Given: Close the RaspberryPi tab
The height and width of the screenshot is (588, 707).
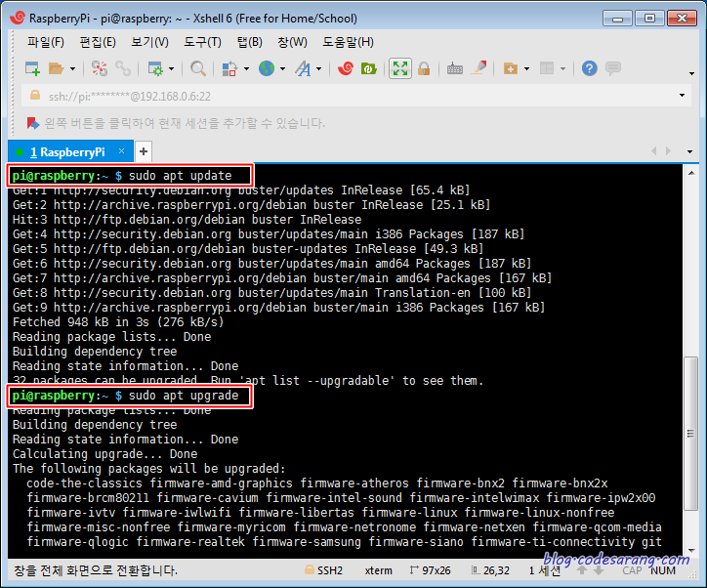Looking at the screenshot, I should (121, 151).
